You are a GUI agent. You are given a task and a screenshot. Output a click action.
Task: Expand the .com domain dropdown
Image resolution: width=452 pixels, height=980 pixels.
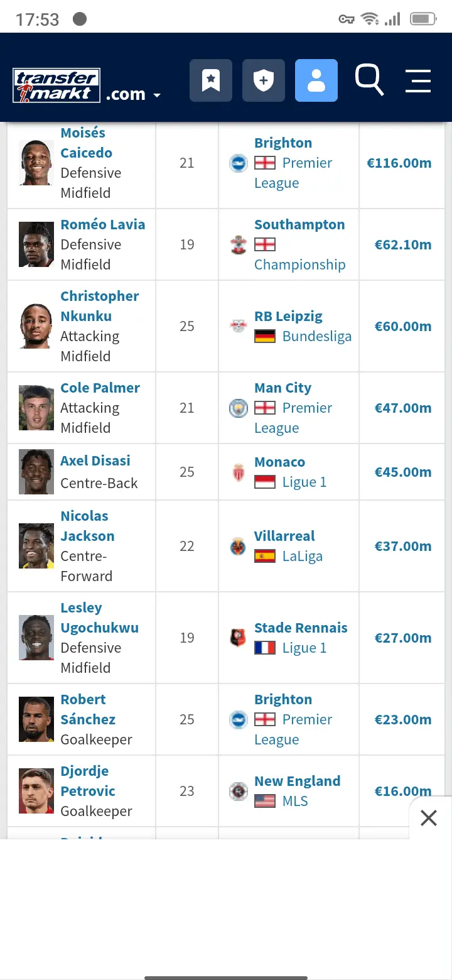point(133,95)
